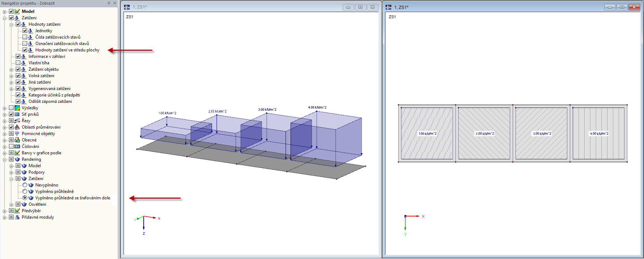Pin the Navigátor projektu panel
The image size is (644, 259).
[109, 3]
